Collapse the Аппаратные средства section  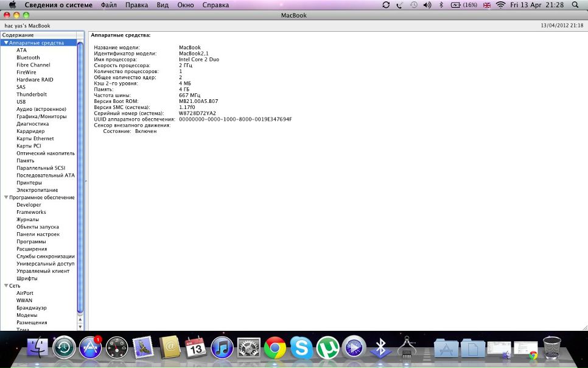pos(6,43)
